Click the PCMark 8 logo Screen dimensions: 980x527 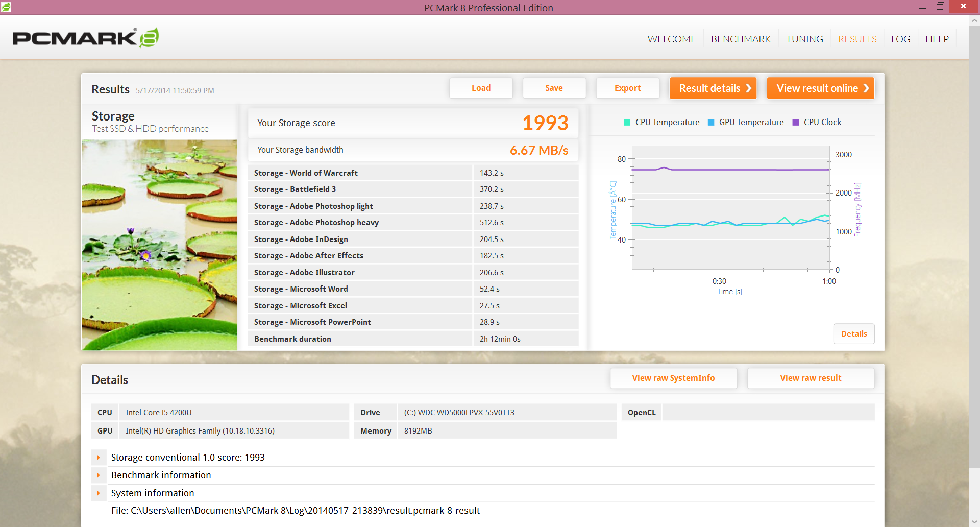point(86,38)
